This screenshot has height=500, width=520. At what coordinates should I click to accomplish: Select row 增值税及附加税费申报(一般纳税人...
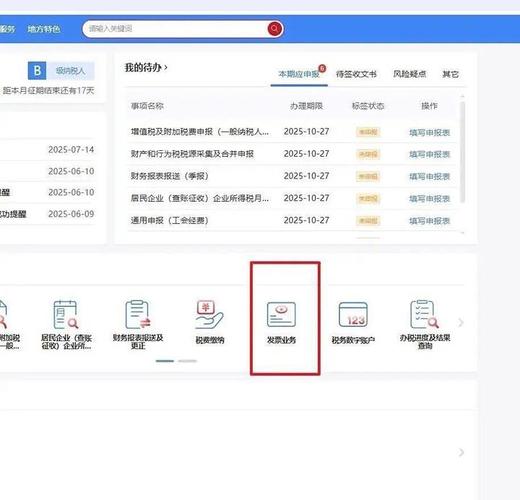(291, 132)
